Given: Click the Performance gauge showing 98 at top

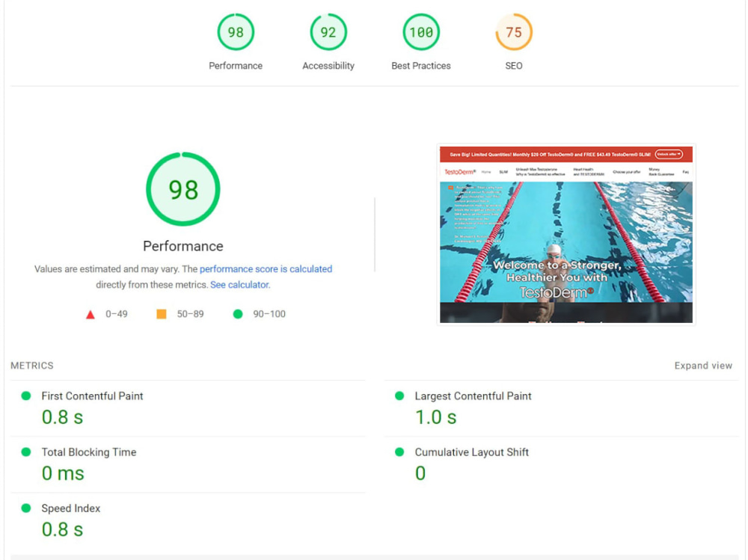Looking at the screenshot, I should [x=236, y=32].
